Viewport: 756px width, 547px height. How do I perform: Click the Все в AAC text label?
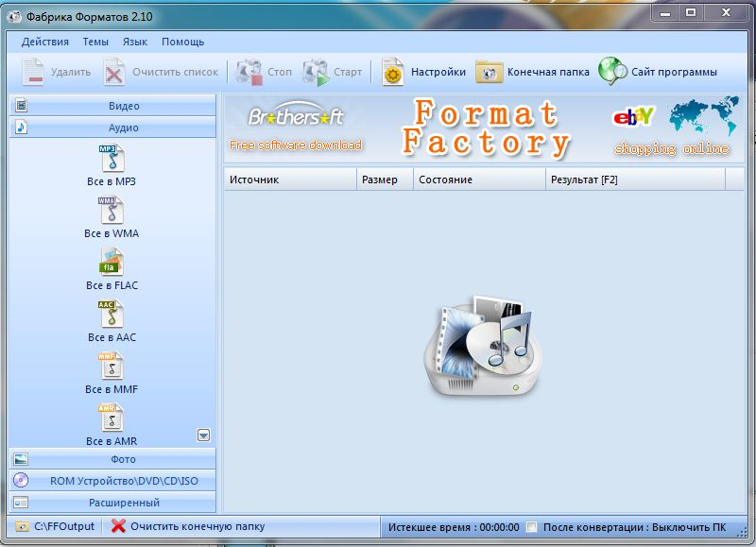(x=112, y=337)
